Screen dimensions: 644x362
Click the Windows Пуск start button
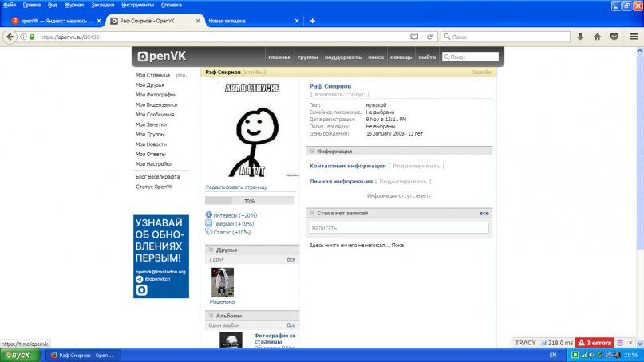(x=18, y=355)
